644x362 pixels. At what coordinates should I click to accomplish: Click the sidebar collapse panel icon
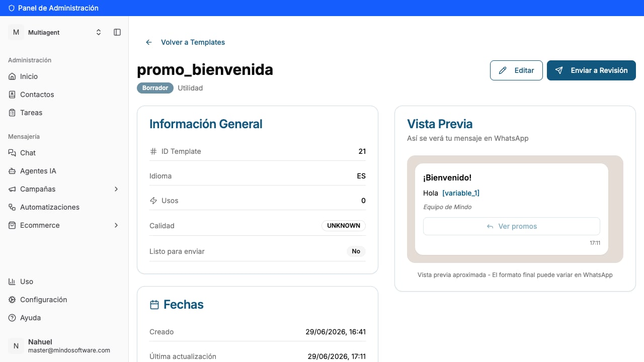[117, 32]
